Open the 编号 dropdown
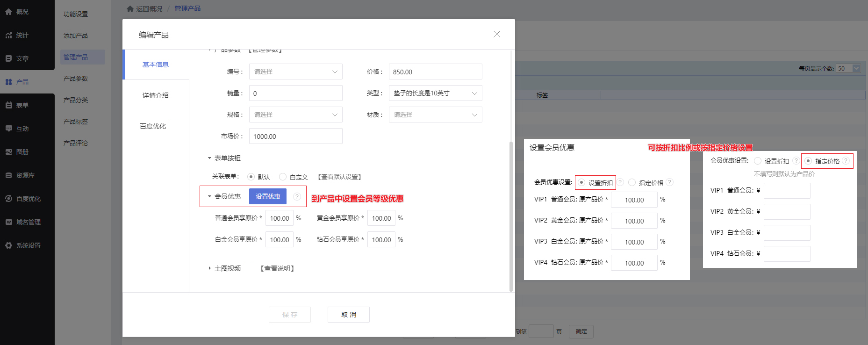Screen dimensions: 868x345 tap(295, 72)
